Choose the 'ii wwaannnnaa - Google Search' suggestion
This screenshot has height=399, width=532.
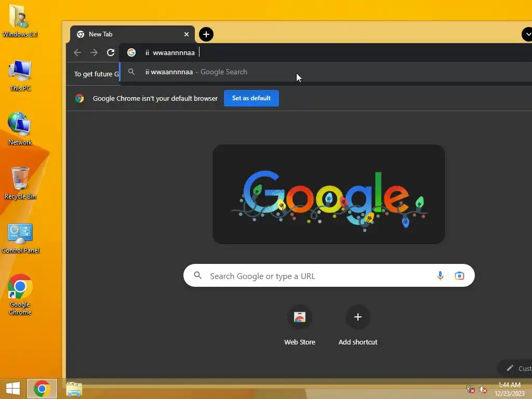pos(326,72)
